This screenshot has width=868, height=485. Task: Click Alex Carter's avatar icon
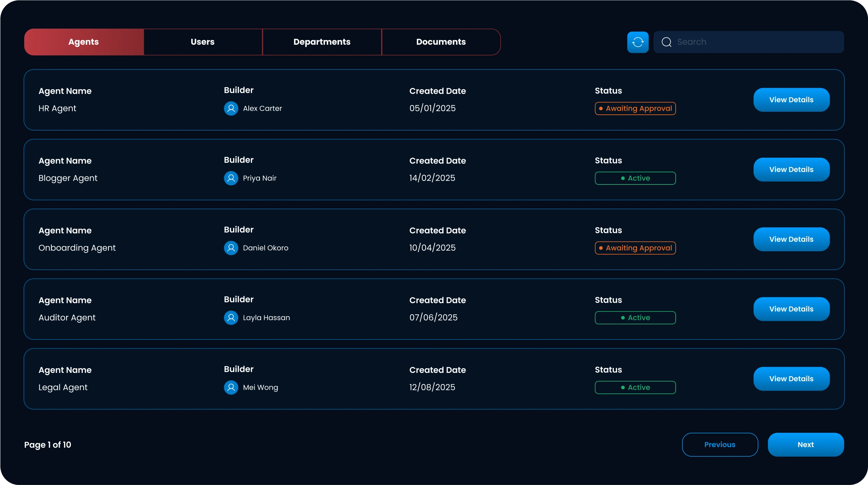231,109
